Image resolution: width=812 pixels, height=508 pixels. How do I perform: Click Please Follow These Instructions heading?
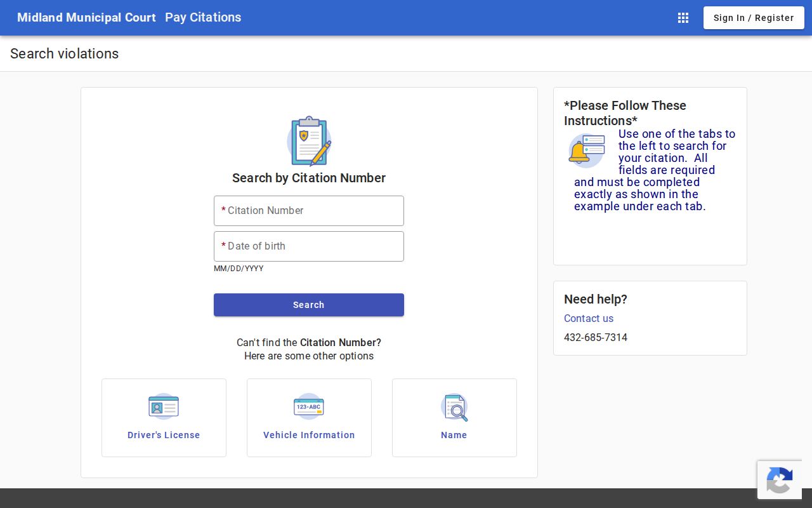[x=625, y=113]
